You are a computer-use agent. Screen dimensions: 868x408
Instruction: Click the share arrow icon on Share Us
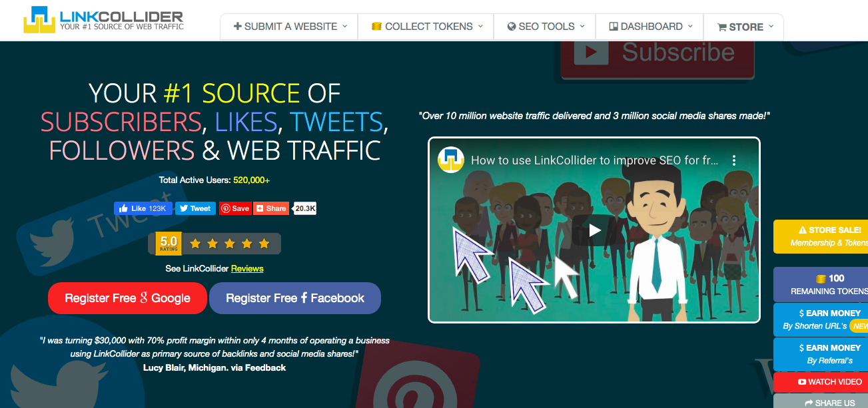809,403
